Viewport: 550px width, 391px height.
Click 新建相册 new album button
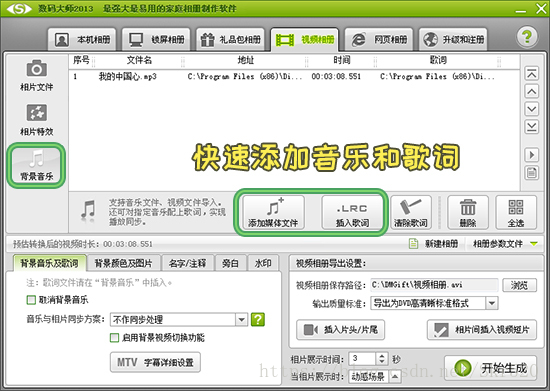435,243
